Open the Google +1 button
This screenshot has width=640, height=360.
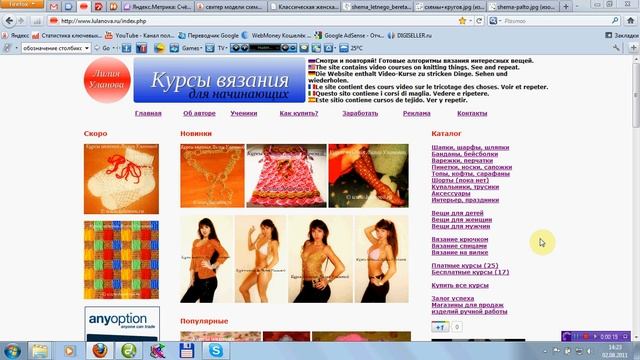tap(440, 327)
